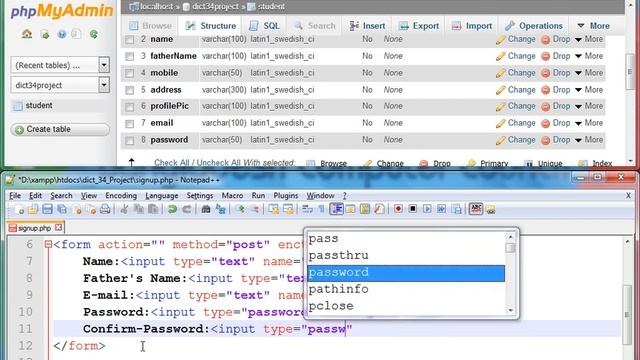The image size is (640, 360).
Task: Open phpMyAdmin documentation help icon
Action: click(x=62, y=34)
